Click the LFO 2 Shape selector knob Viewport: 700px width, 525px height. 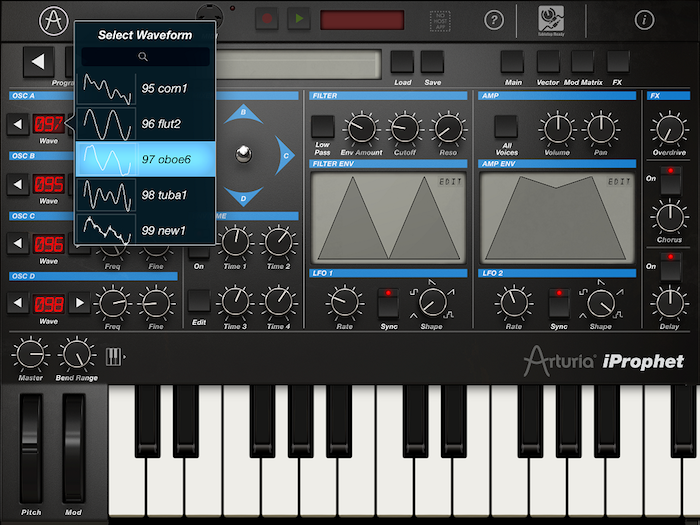pos(601,303)
